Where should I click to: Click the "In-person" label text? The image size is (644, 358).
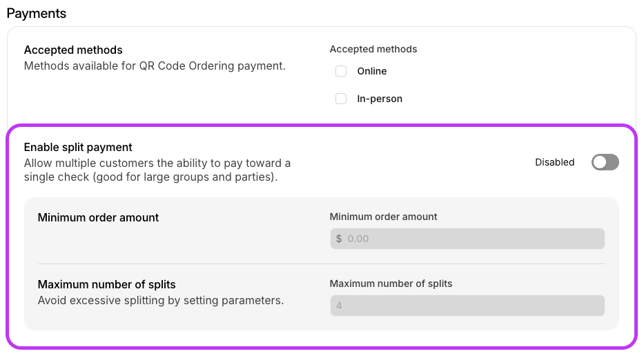click(380, 99)
